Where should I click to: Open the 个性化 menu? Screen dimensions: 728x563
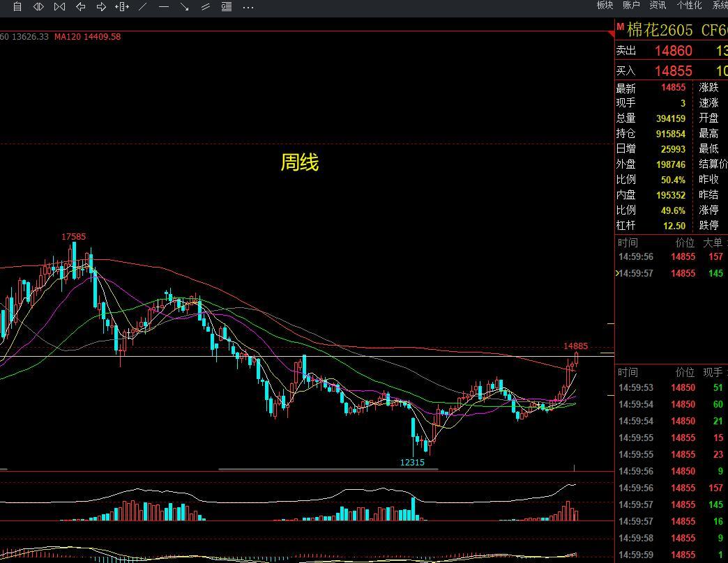[x=689, y=5]
